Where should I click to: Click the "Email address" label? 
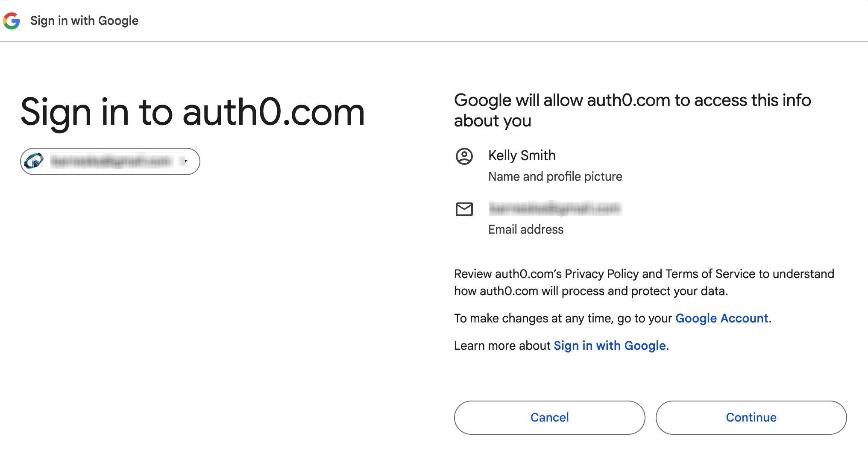point(525,229)
